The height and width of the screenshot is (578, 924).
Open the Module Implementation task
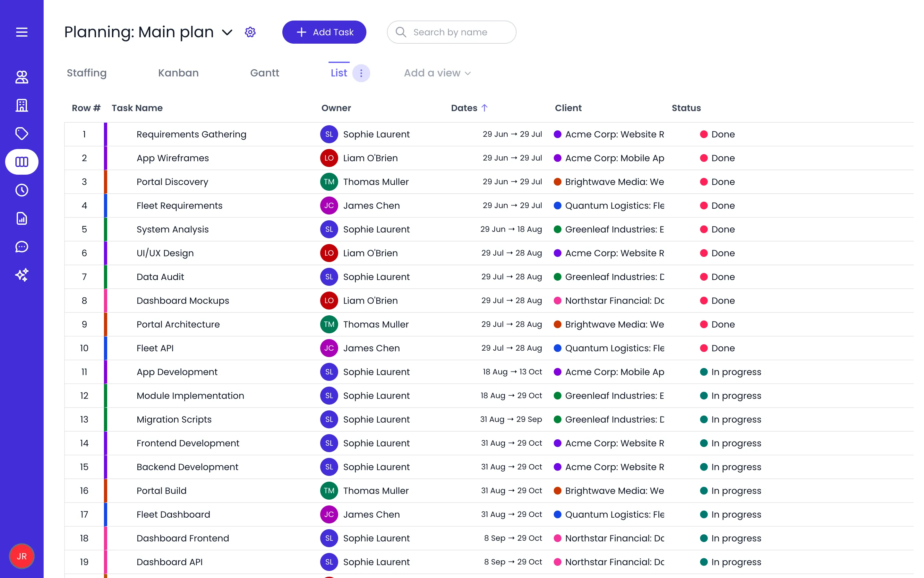pos(191,396)
